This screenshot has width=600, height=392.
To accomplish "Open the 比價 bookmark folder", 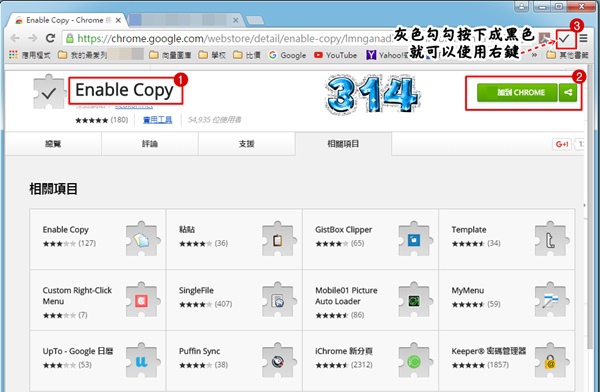I will (247, 55).
